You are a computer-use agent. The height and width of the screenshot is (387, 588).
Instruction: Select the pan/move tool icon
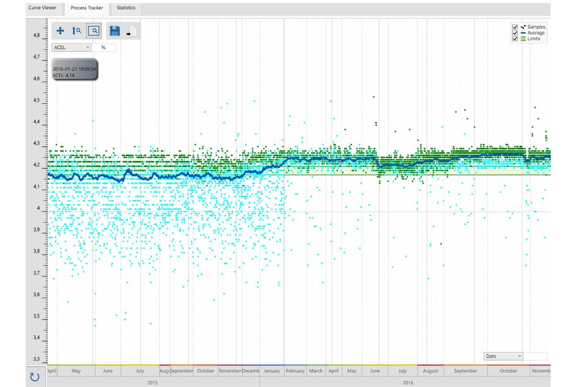(60, 31)
